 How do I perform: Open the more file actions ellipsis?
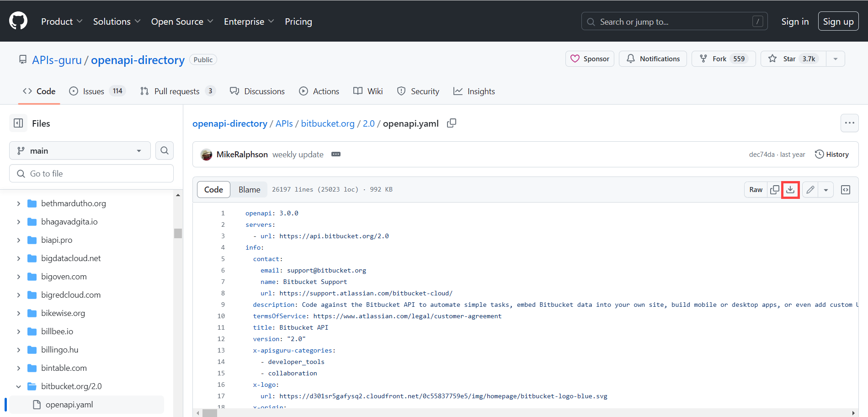[x=850, y=123]
